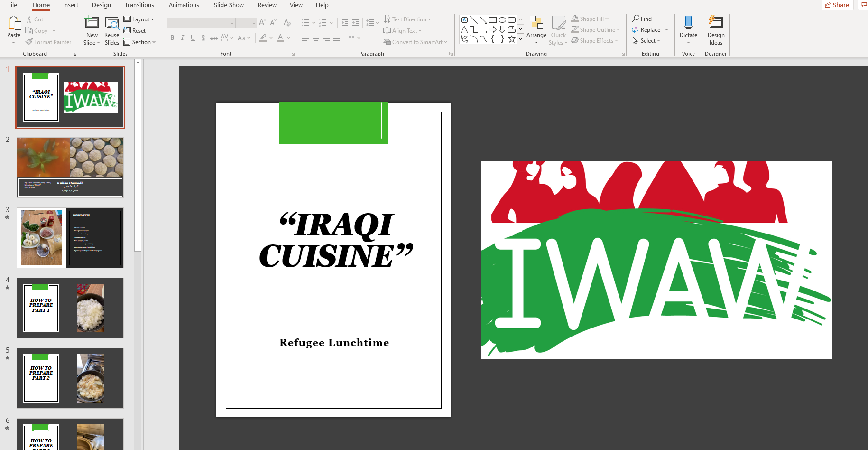Click the Copy button
868x450 pixels.
click(x=37, y=31)
